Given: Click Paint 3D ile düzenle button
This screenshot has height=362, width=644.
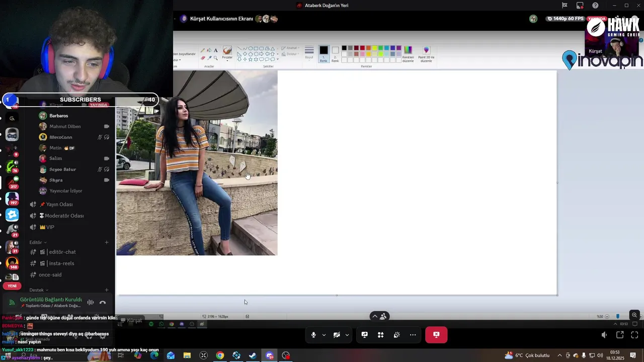Looking at the screenshot, I should tap(426, 54).
